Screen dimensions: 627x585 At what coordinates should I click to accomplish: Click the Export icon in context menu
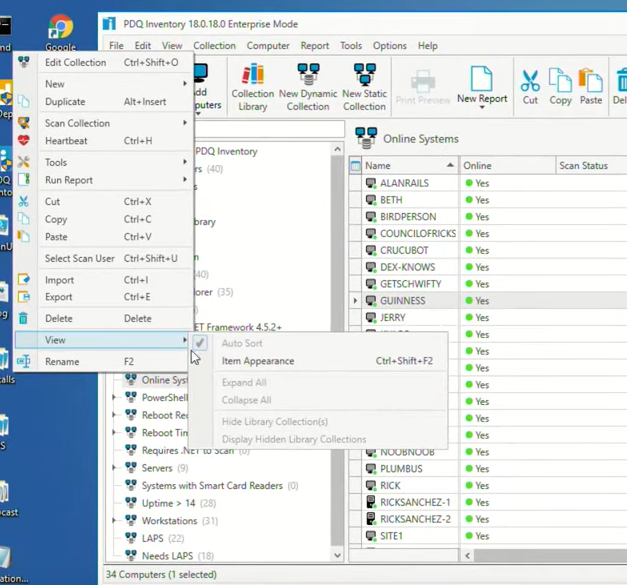[x=24, y=297]
